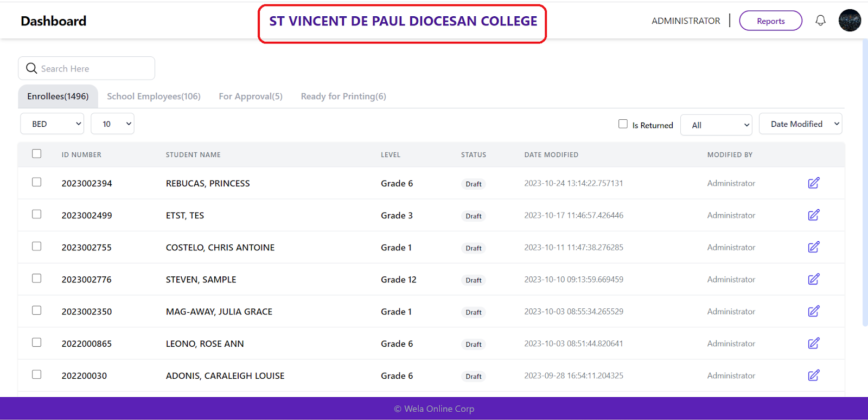
Task: Edit the ETST, TES record
Action: (813, 215)
